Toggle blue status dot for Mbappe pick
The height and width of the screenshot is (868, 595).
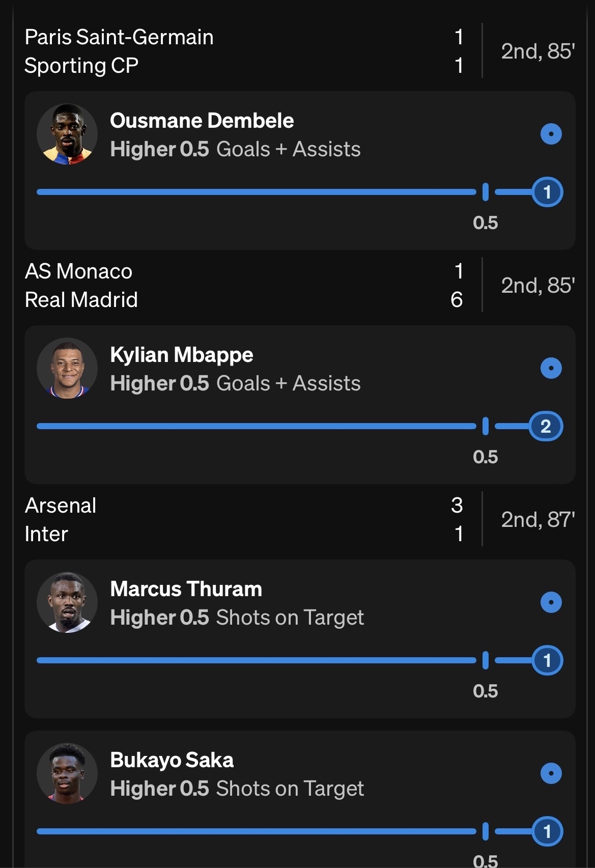tap(551, 368)
